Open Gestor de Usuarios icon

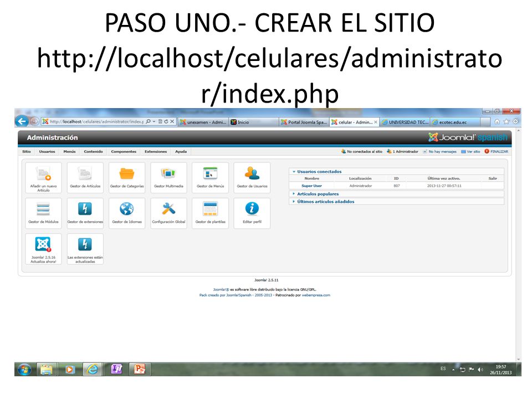click(252, 178)
